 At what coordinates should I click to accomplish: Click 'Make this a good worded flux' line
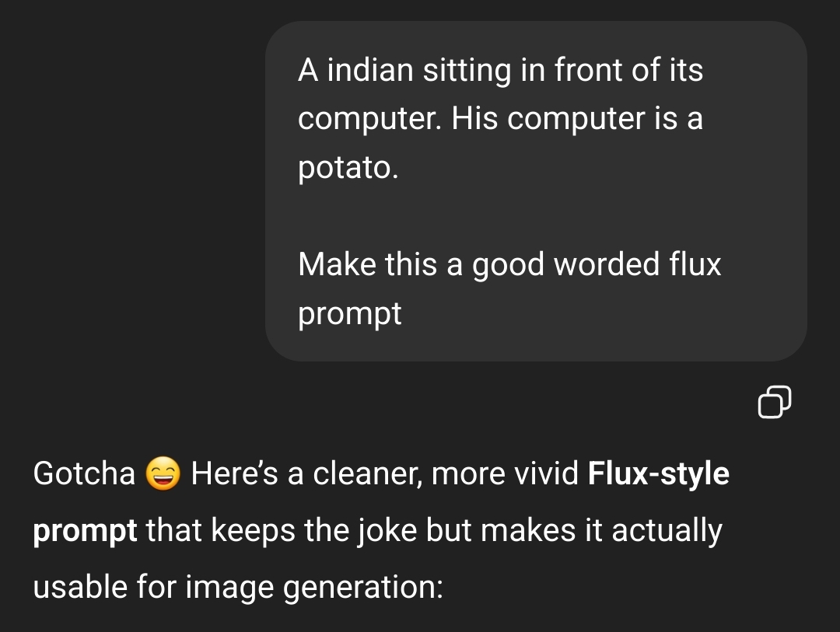point(509,264)
